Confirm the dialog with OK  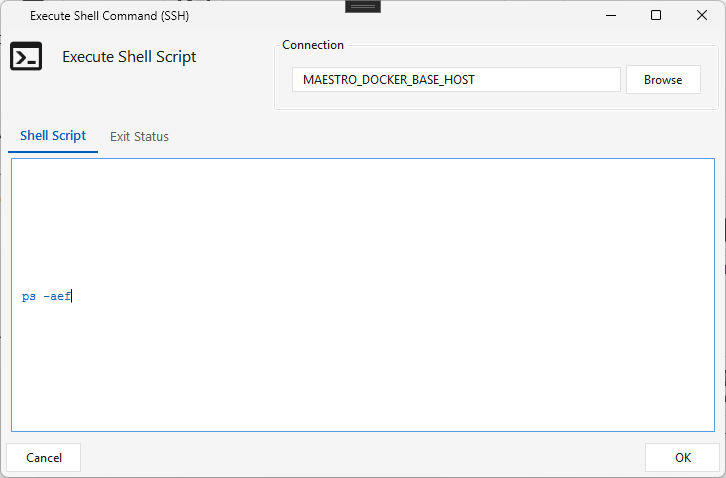[682, 458]
